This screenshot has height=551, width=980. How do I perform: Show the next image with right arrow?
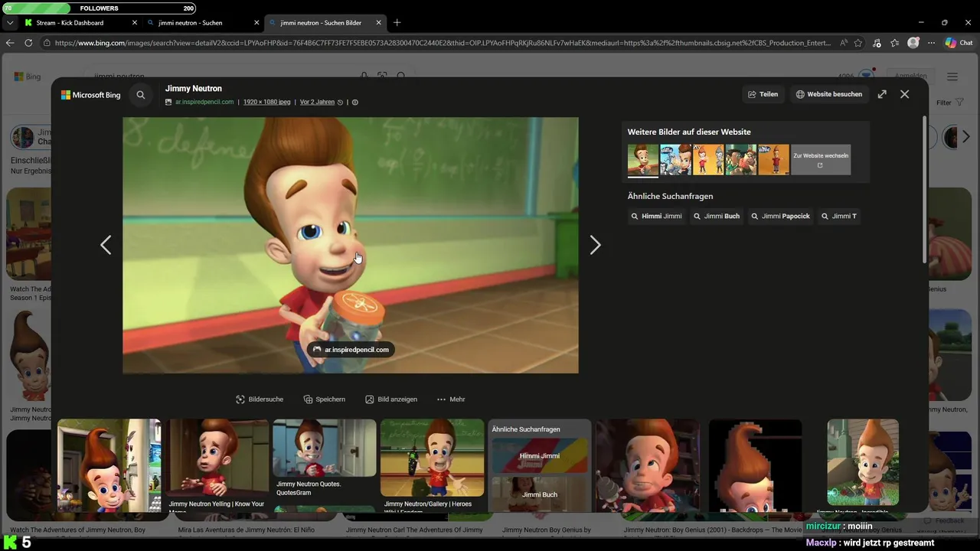(x=595, y=245)
